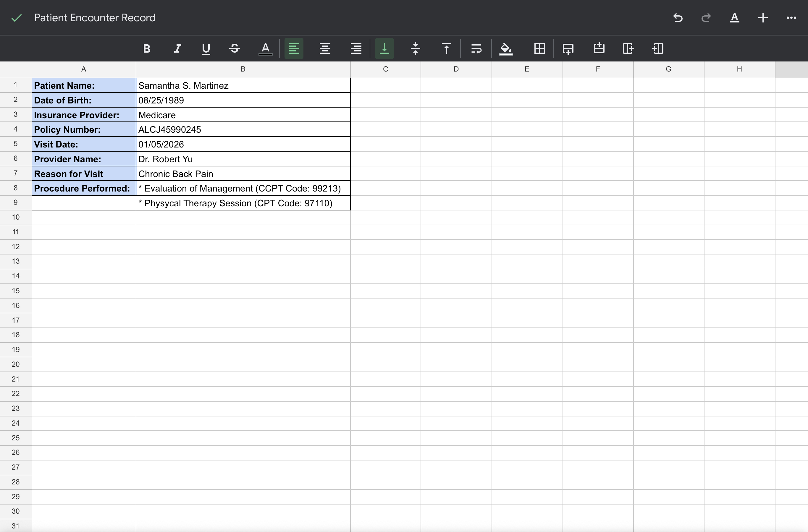Screen dimensions: 808x532
Task: Open the plus insert menu
Action: 763,18
